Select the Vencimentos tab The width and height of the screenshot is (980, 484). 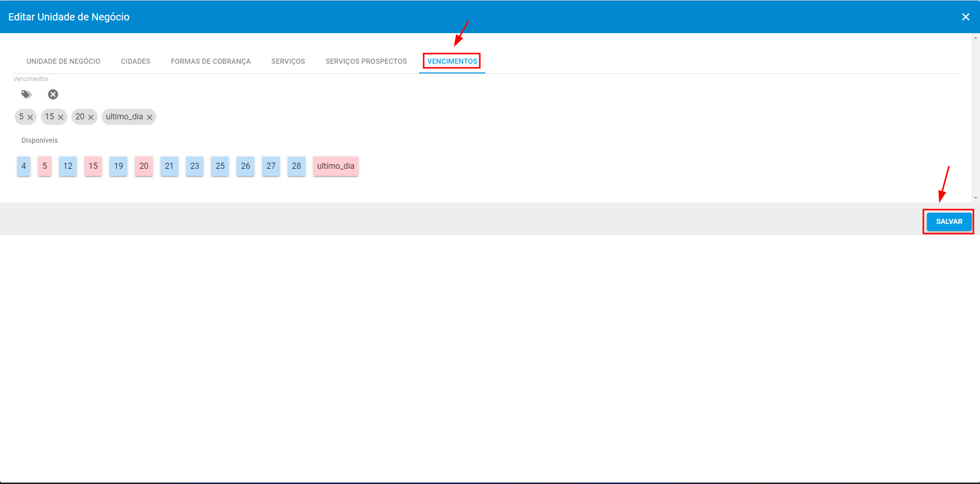coord(452,61)
